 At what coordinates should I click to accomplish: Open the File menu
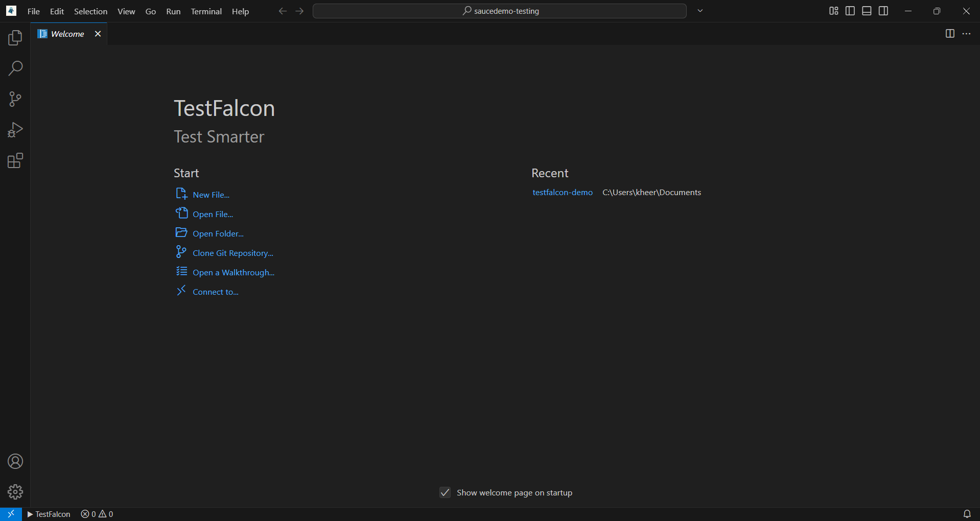(x=34, y=11)
